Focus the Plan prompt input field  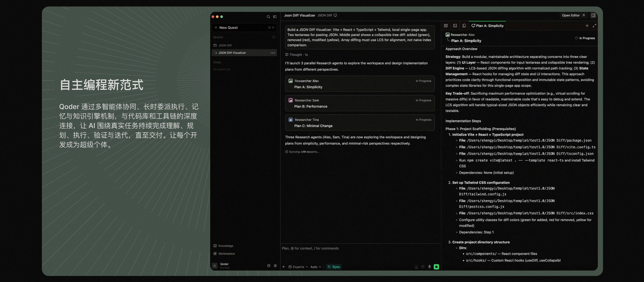pyautogui.click(x=360, y=248)
